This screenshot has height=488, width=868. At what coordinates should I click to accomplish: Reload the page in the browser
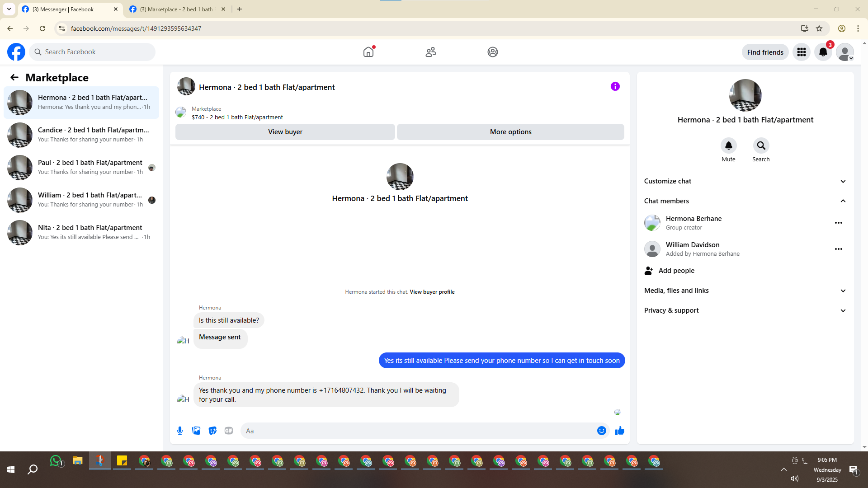tap(42, 28)
